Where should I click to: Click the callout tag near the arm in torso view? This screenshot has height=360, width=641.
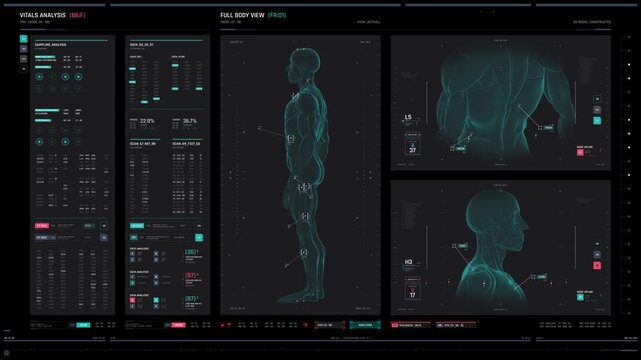(x=549, y=127)
